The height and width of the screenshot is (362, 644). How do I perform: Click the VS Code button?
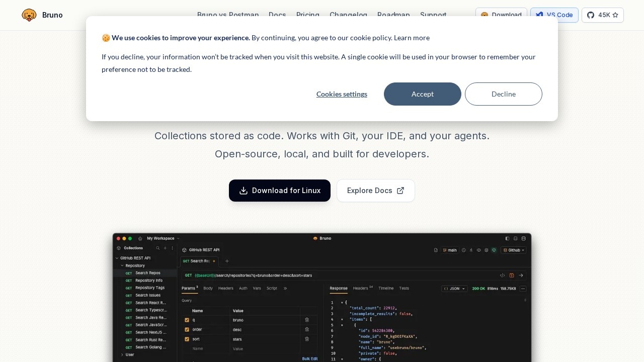[x=554, y=15]
